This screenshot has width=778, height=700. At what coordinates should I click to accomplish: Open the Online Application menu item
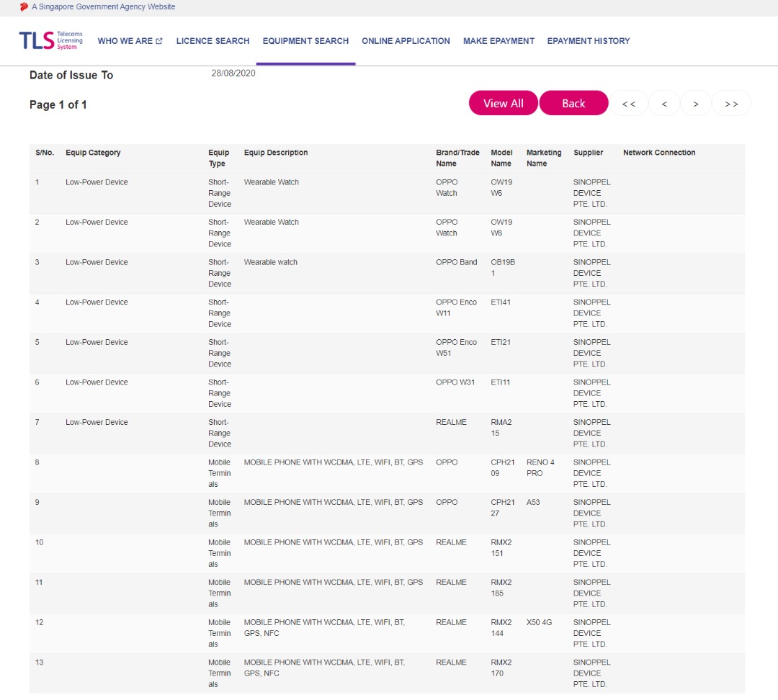pos(406,41)
